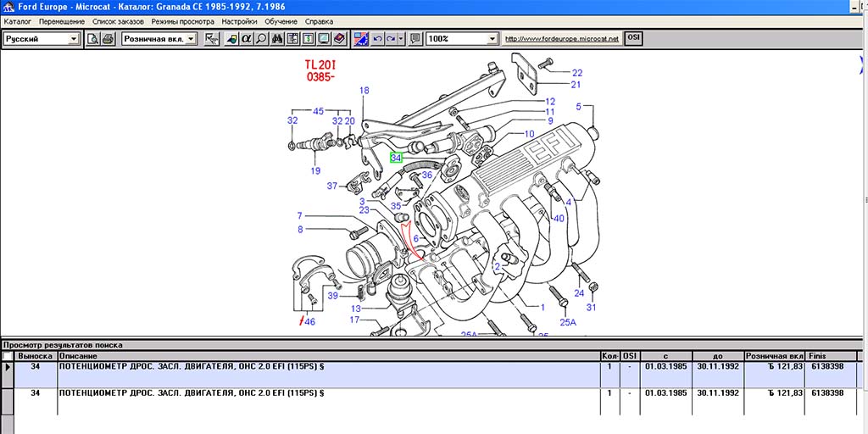Open the checklist order icon in toolbar
Image resolution: width=868 pixels, height=434 pixels.
[210, 39]
